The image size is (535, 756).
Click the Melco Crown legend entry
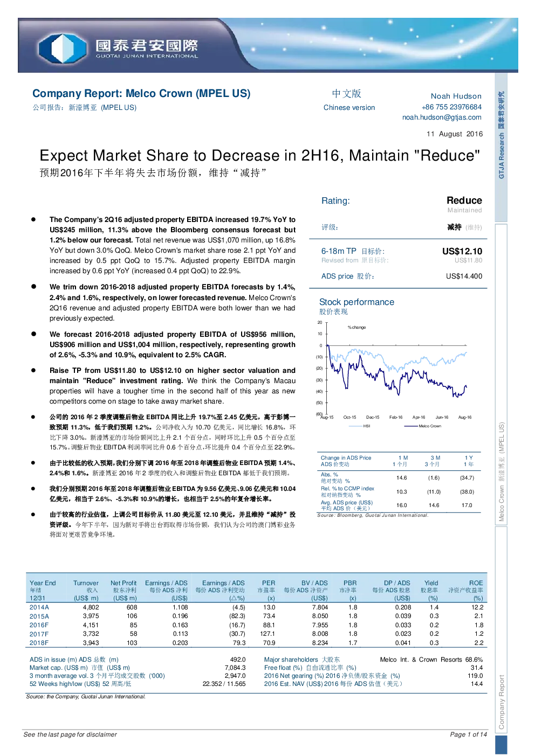(423, 426)
